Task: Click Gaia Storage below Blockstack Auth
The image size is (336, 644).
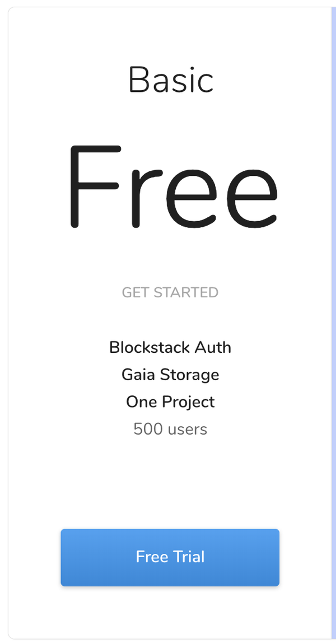Action: [x=170, y=374]
